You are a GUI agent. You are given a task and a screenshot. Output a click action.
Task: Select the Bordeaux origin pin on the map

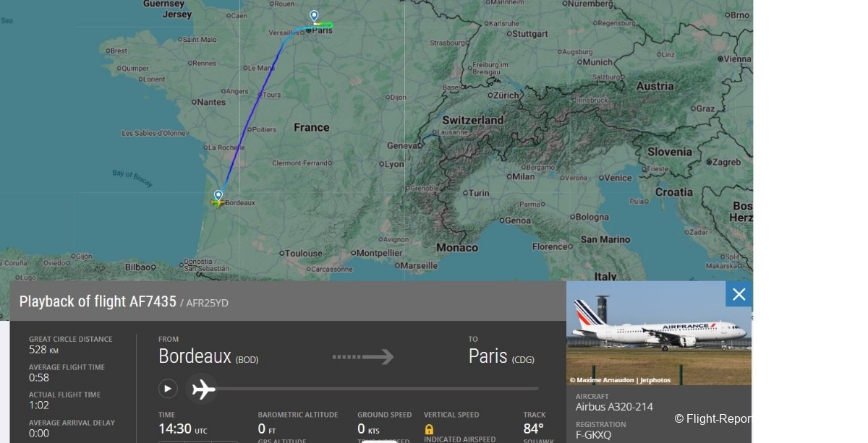click(218, 195)
